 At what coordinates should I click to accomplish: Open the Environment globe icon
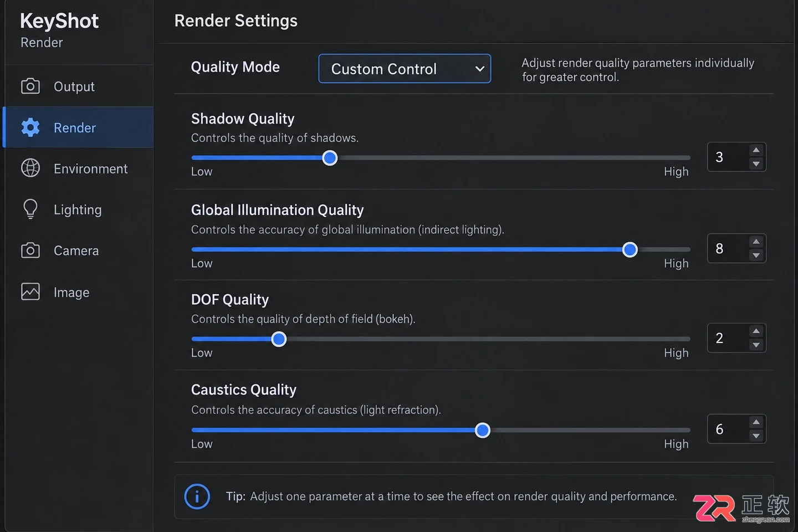pos(30,168)
